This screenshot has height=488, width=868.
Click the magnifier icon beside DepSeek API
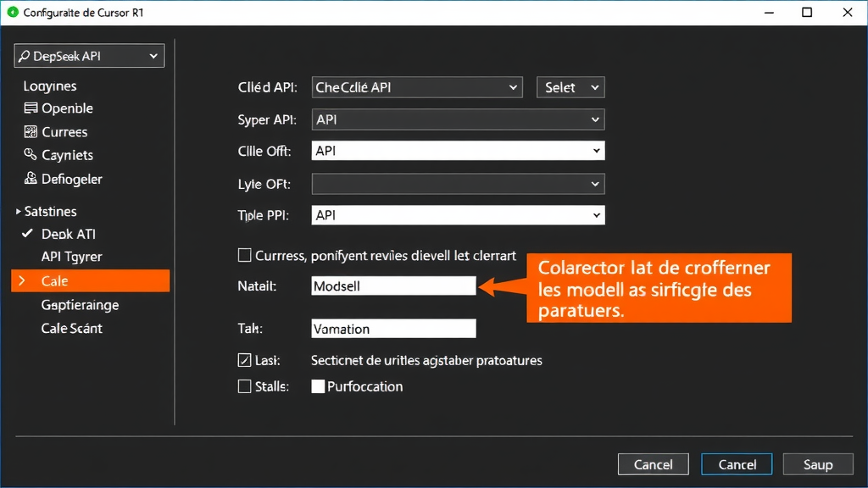click(x=24, y=57)
